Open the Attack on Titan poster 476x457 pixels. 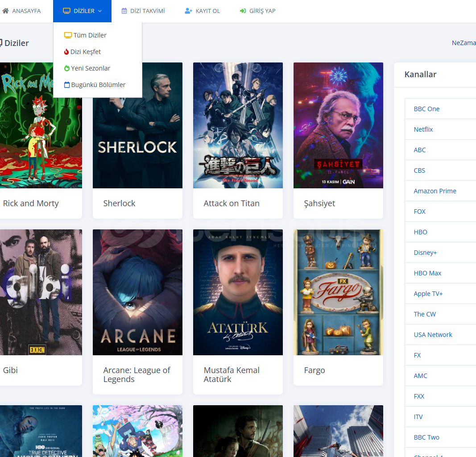tap(238, 125)
